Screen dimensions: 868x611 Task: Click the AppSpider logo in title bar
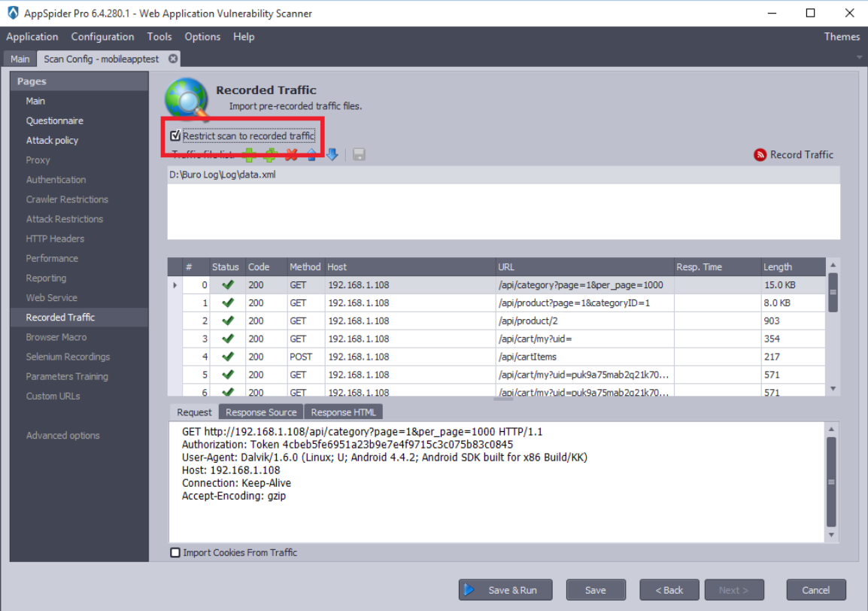point(13,13)
